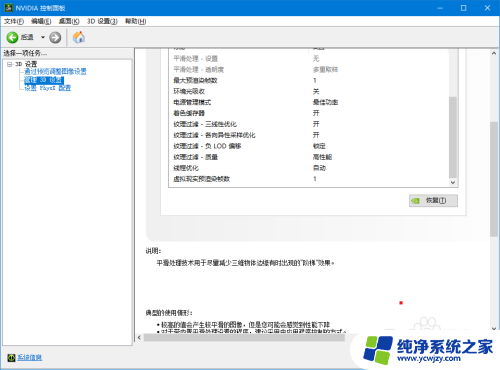Click the NVIDIA icon in the title bar

click(x=8, y=8)
